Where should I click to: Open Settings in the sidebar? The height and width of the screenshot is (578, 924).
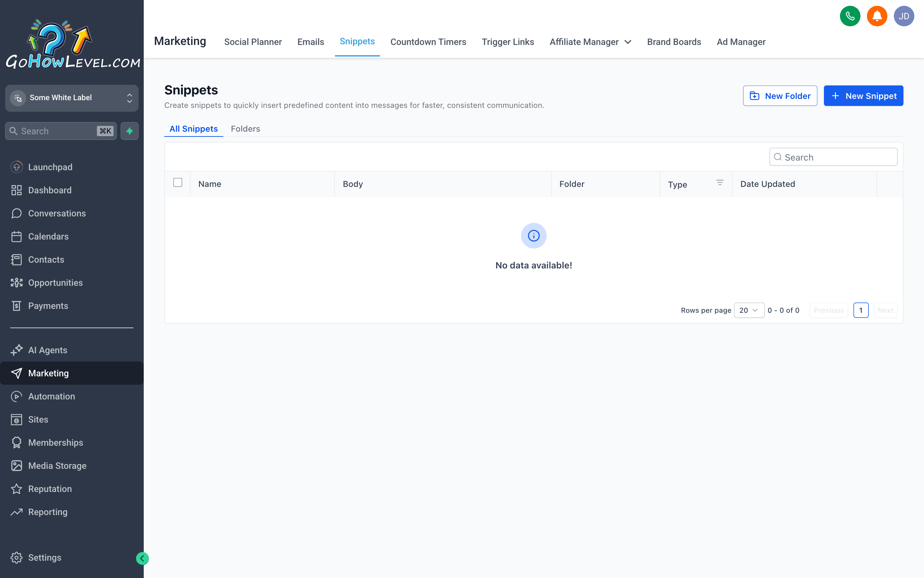point(72,558)
